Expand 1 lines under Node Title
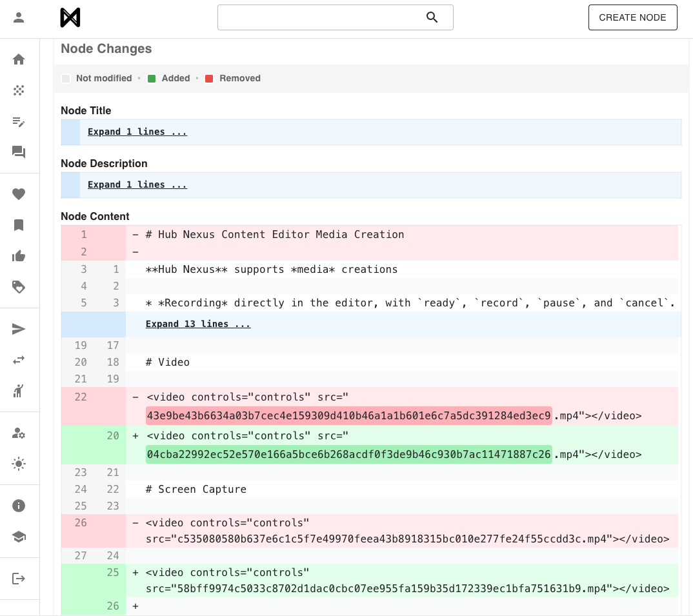This screenshot has height=616, width=693. click(x=137, y=132)
